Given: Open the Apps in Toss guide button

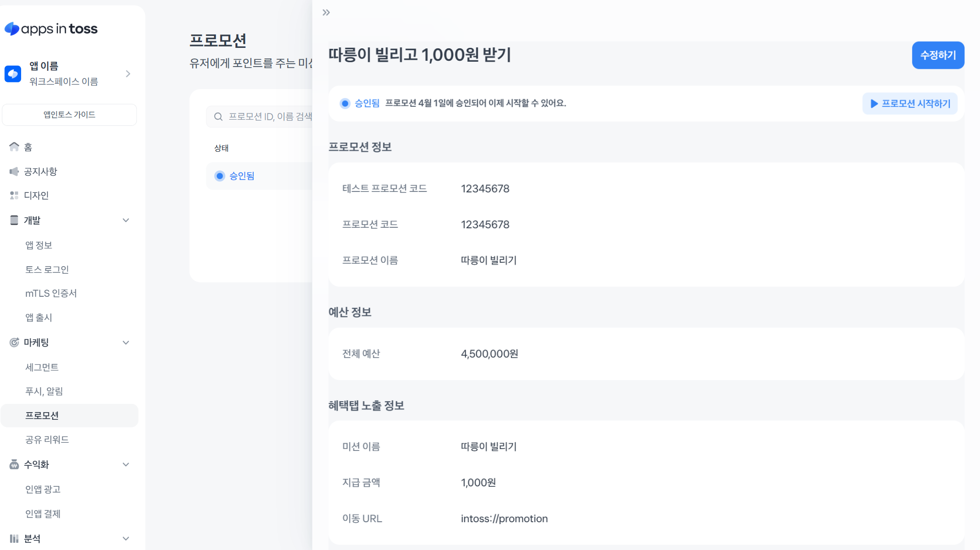Looking at the screenshot, I should point(69,115).
